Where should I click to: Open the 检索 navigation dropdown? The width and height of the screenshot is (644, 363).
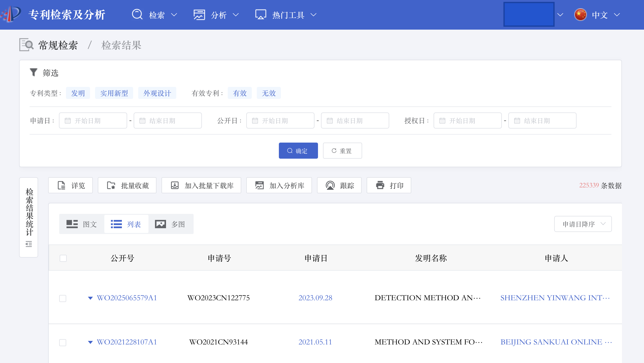click(155, 15)
